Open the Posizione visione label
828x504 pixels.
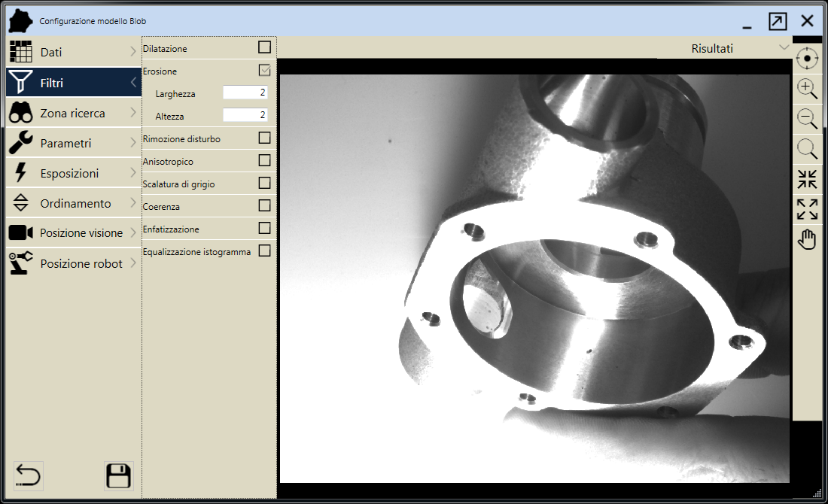[x=81, y=232]
